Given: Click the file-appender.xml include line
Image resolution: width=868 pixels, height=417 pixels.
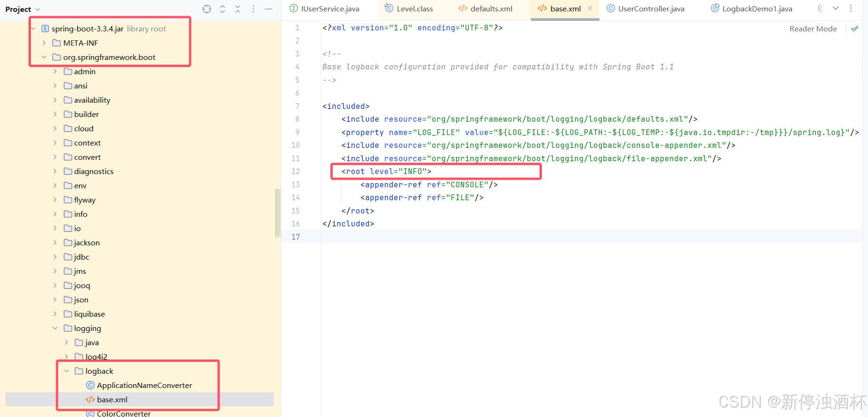Looking at the screenshot, I should pos(531,158).
